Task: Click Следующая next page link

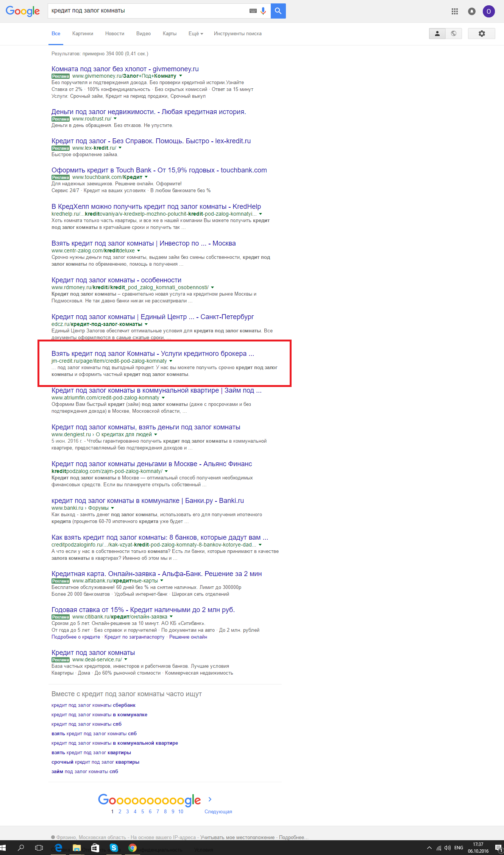Action: coord(218,811)
